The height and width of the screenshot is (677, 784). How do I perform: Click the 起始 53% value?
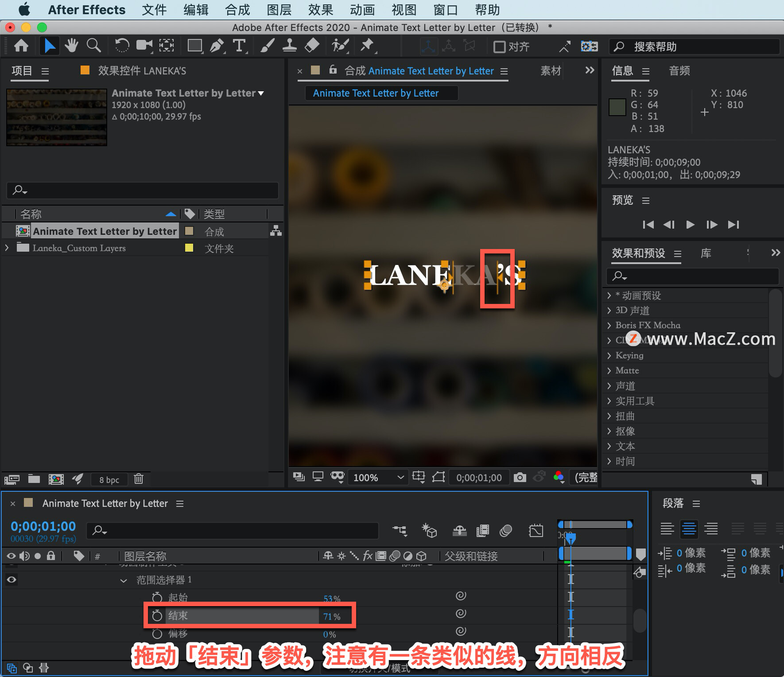tap(332, 599)
